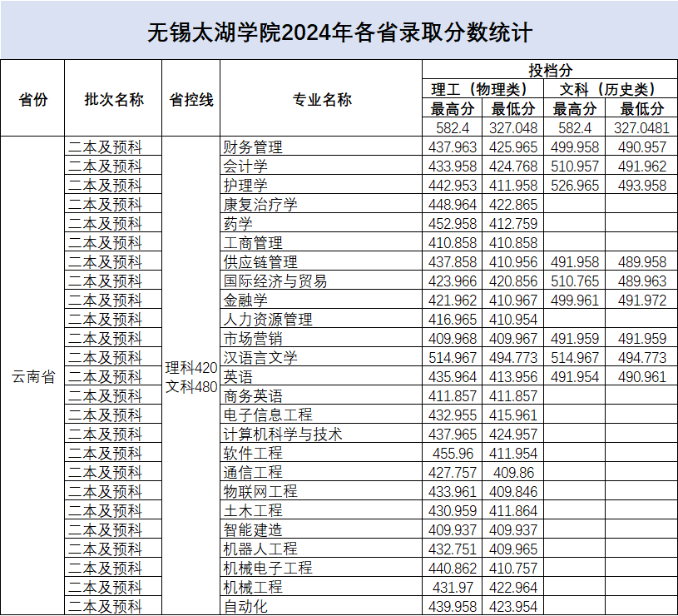The image size is (678, 616).
Task: Select the 409.968 score for 市场营销
Action: coord(453,338)
